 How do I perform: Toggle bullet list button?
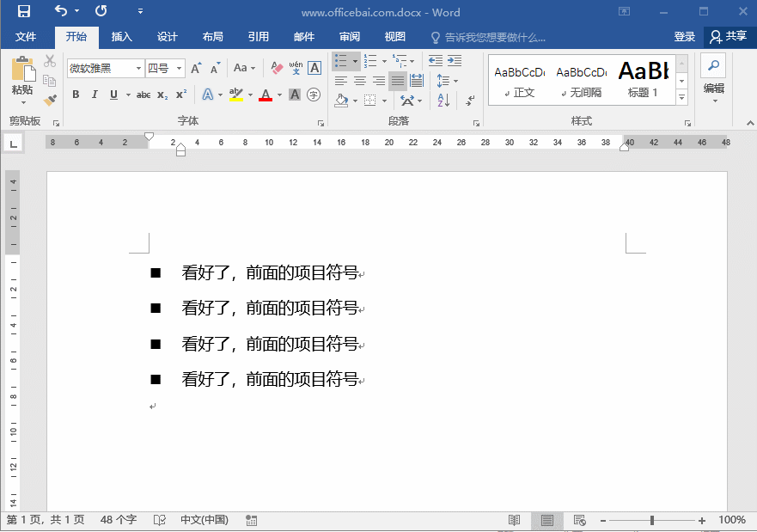[341, 61]
